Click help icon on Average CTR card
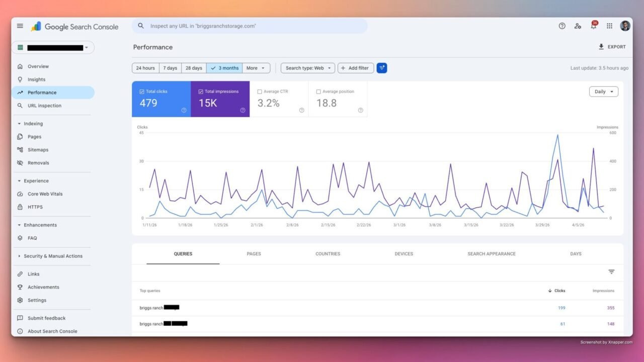This screenshot has height=362, width=644. tap(301, 110)
